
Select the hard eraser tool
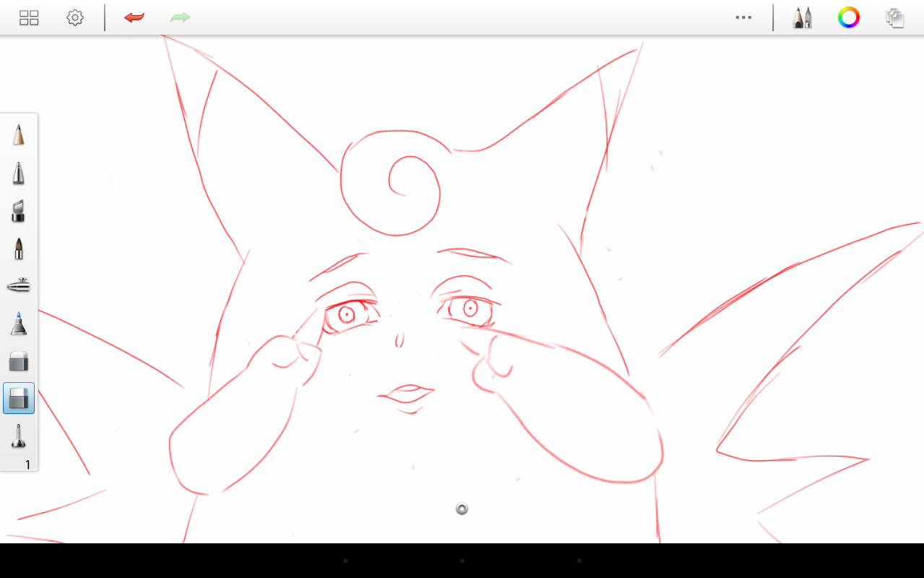(19, 361)
